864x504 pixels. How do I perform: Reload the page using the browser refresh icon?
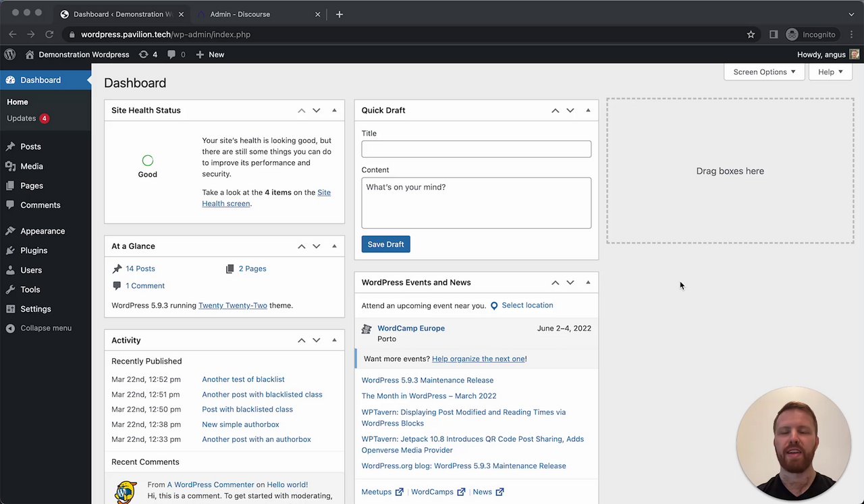(x=49, y=34)
